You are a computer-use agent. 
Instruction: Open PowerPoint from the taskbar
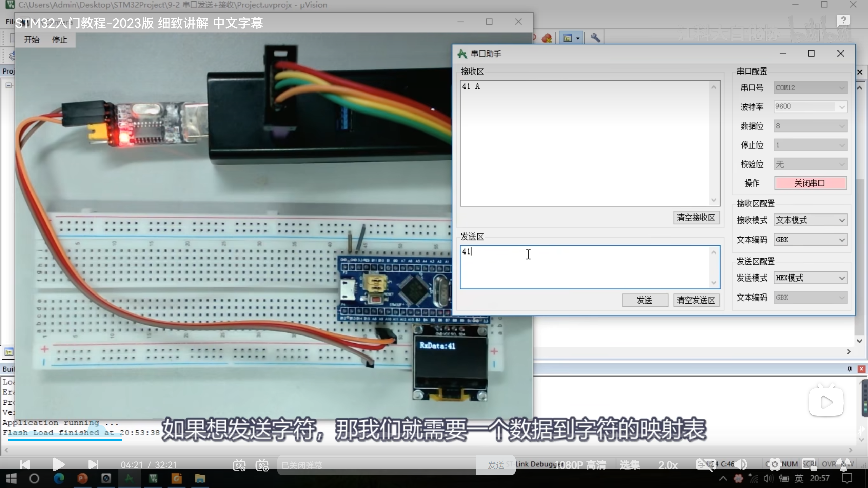point(82,479)
